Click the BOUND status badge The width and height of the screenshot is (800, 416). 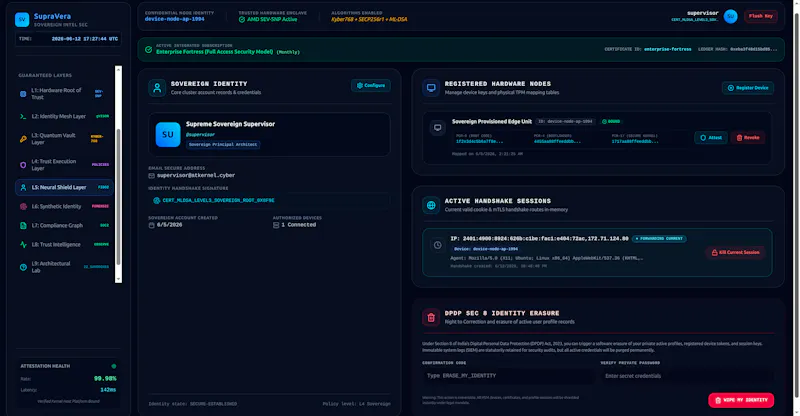611,121
